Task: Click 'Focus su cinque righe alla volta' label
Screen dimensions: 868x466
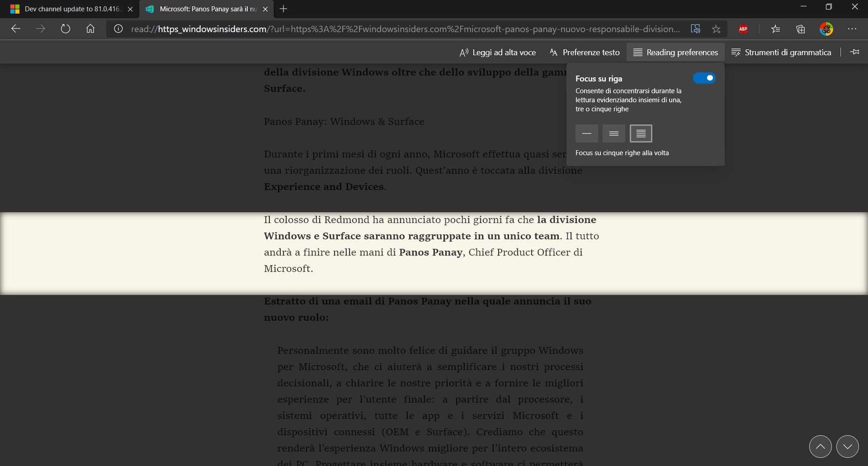Action: 622,153
